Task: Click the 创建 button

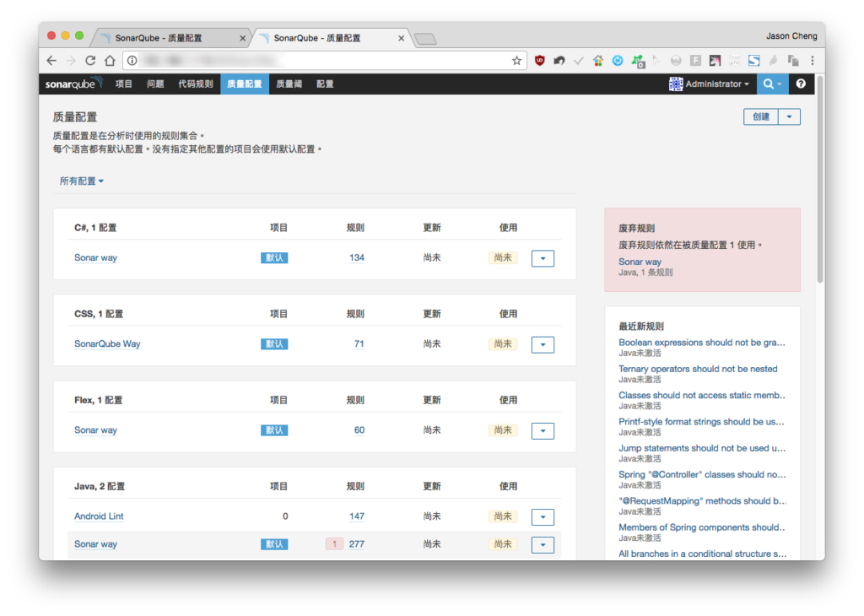Action: coord(761,116)
